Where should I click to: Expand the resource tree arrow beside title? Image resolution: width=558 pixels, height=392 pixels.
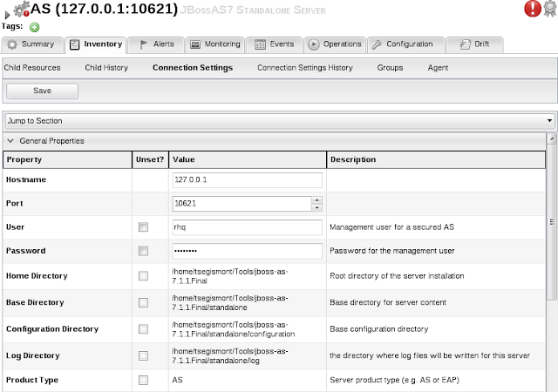[7, 15]
